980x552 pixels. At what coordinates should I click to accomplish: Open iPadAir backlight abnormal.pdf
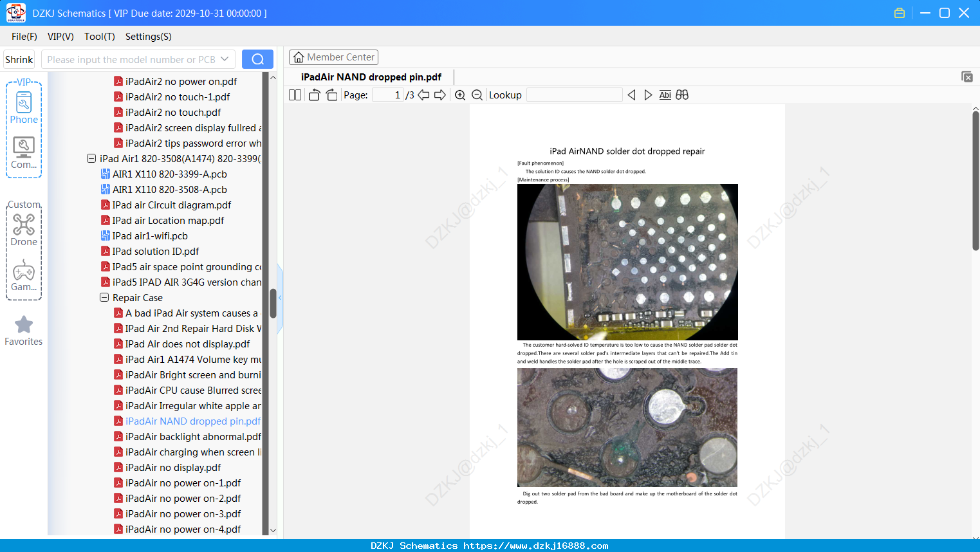pyautogui.click(x=187, y=437)
